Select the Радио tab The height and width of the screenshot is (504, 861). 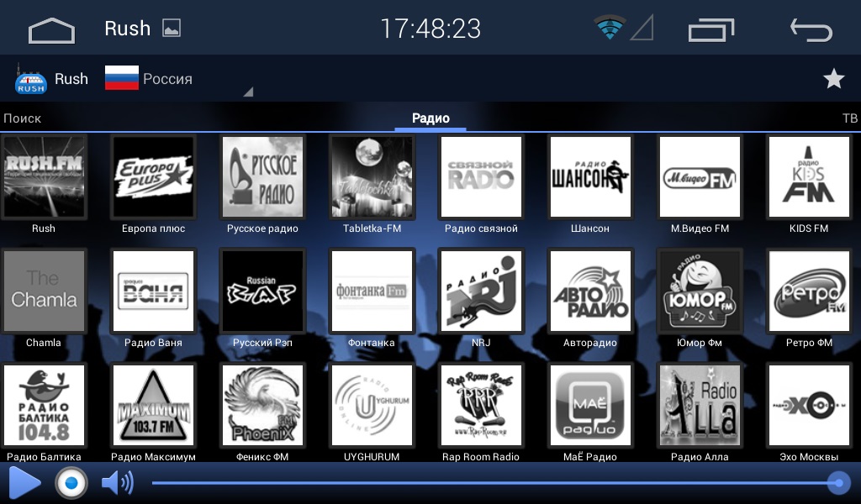tap(430, 118)
